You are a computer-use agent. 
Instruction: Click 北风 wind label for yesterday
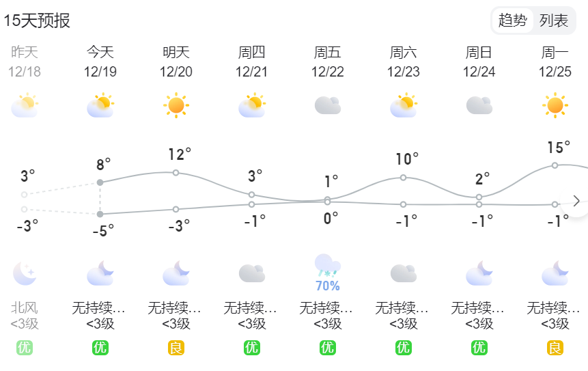[25, 308]
